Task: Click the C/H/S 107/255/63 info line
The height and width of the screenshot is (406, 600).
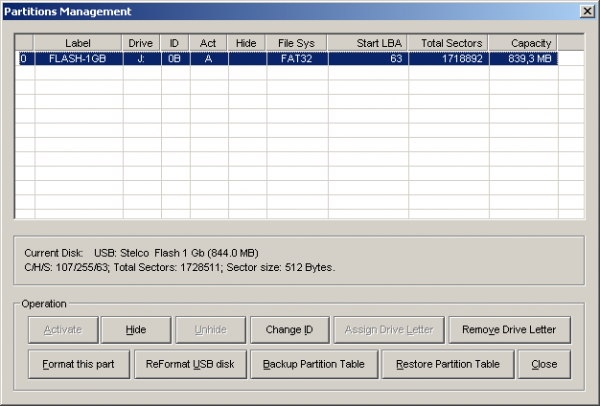Action: [180, 267]
